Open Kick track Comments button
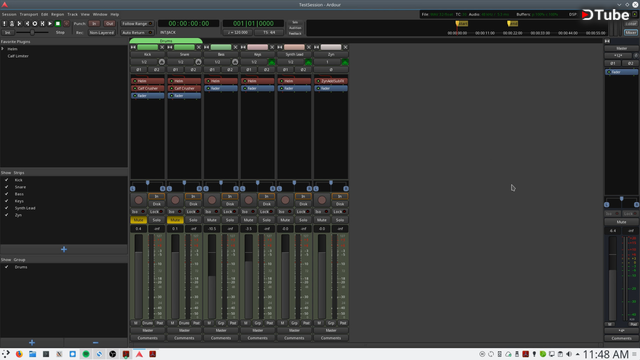 tap(148, 338)
